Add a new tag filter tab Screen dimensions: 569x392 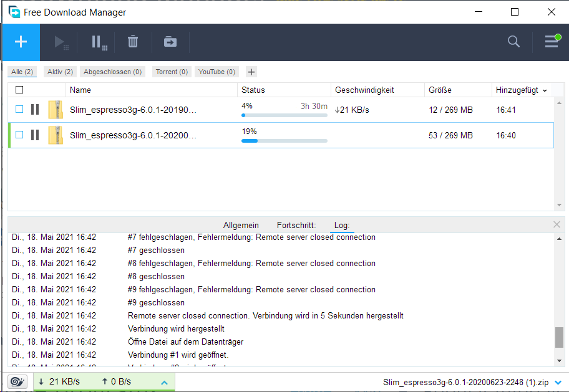tap(251, 72)
